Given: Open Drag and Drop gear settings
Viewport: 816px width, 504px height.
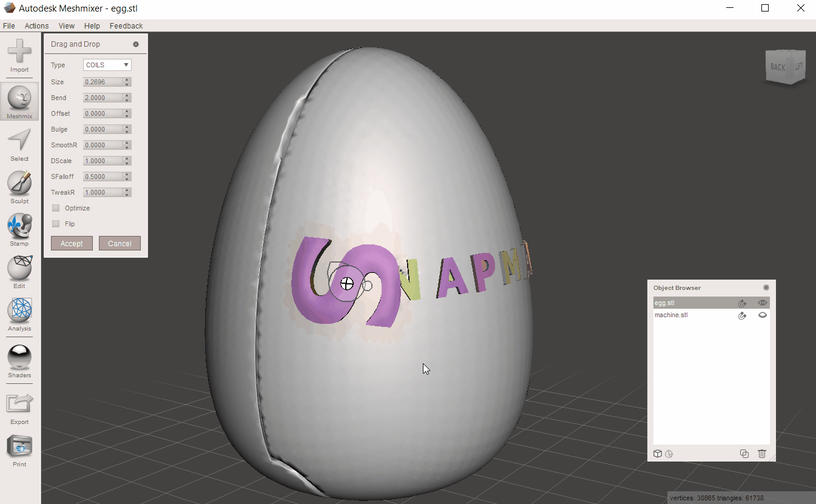Looking at the screenshot, I should (x=136, y=44).
